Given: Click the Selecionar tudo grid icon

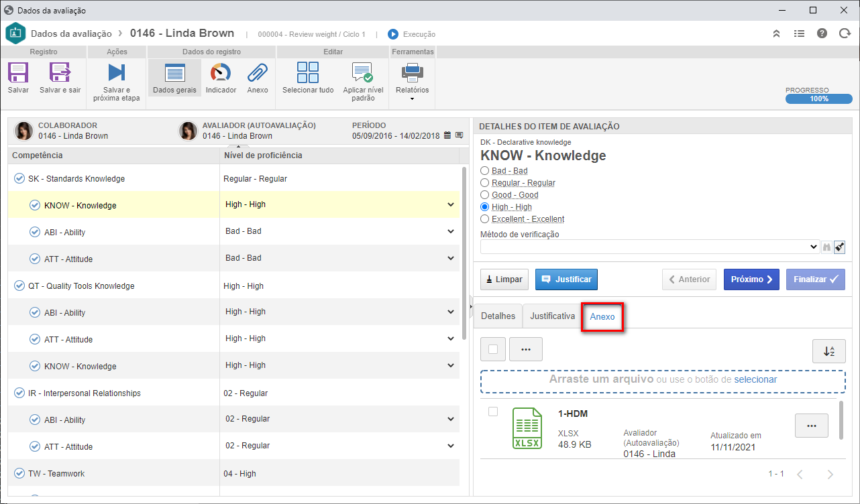Looking at the screenshot, I should 308,72.
